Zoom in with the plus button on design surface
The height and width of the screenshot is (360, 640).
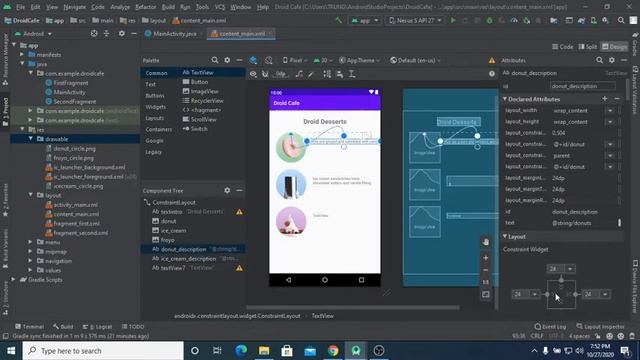tap(486, 258)
